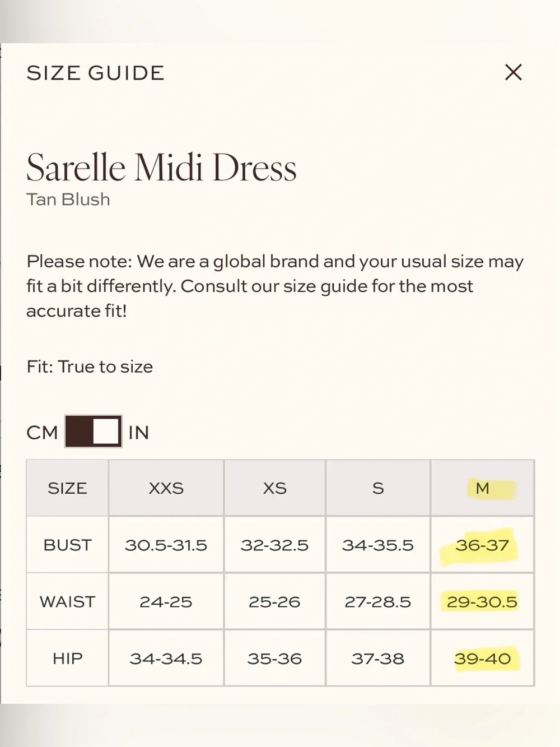Click the HIP row label
Image resolution: width=560 pixels, height=747 pixels.
tap(67, 658)
